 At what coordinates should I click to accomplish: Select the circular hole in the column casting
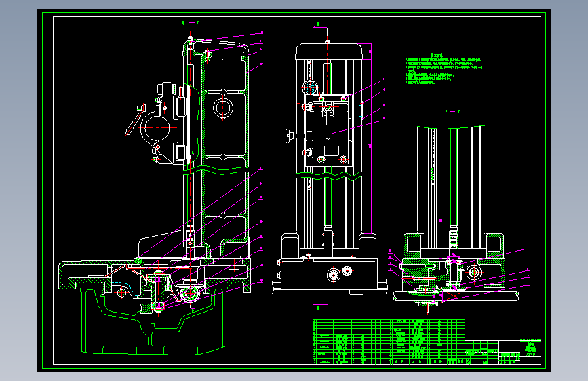click(x=222, y=108)
